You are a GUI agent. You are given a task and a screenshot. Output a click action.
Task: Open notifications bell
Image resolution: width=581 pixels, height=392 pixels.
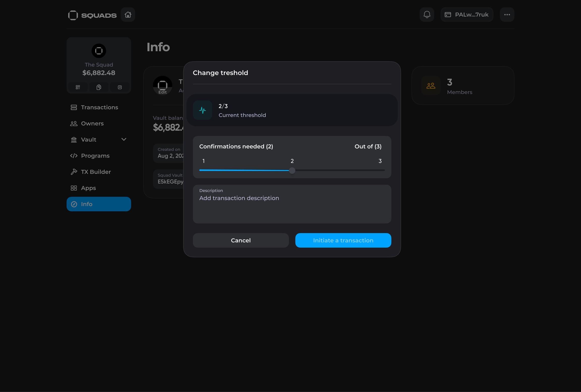pyautogui.click(x=427, y=15)
